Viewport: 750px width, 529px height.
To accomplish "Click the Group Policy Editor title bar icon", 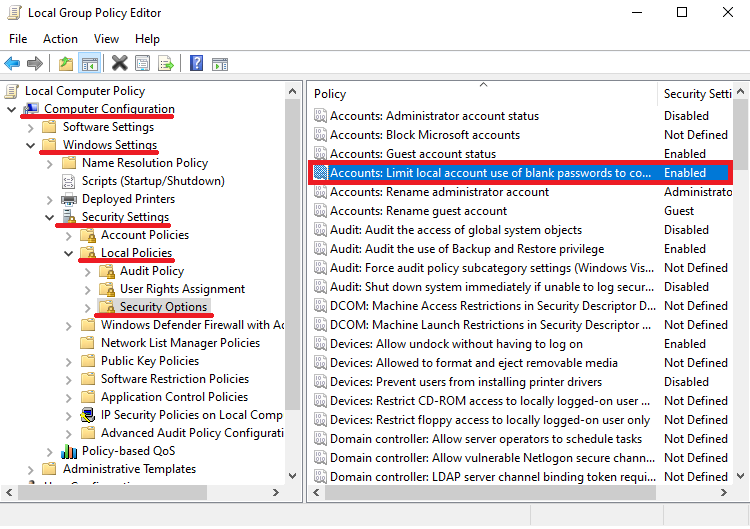I will [14, 12].
